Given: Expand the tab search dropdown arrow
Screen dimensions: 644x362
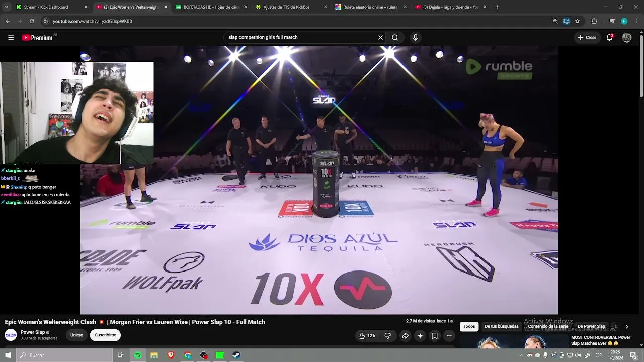Looking at the screenshot, I should click(x=7, y=7).
